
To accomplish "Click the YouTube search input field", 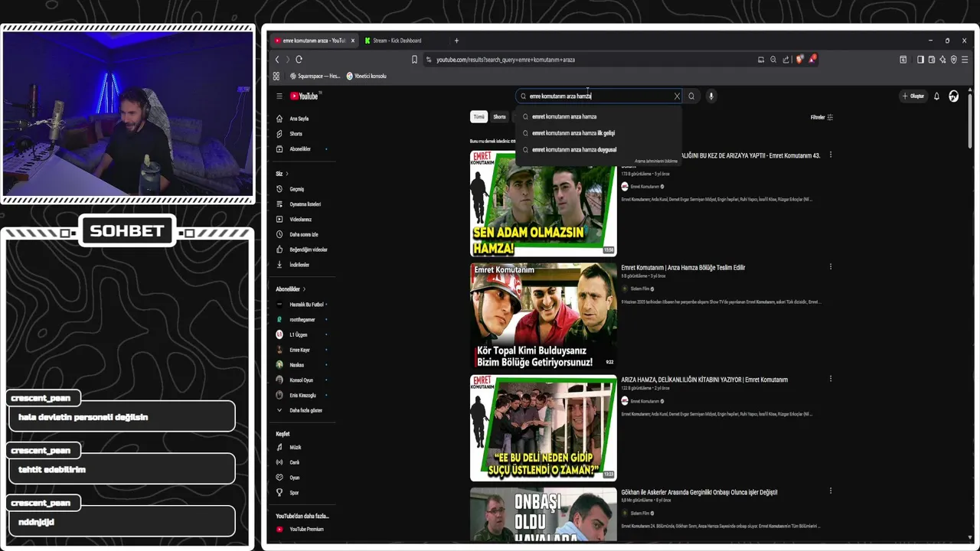I will point(597,96).
